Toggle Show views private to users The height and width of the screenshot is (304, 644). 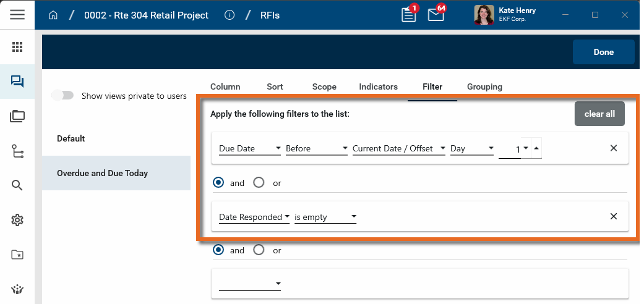coord(62,96)
